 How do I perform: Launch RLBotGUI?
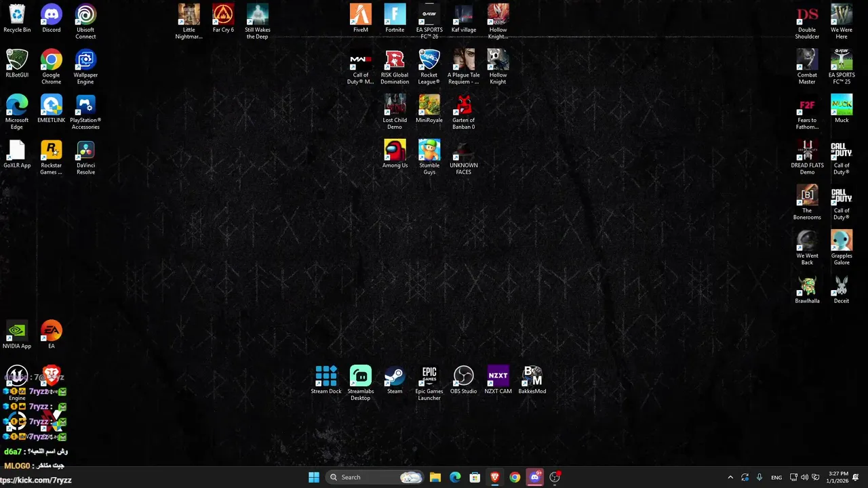point(17,64)
